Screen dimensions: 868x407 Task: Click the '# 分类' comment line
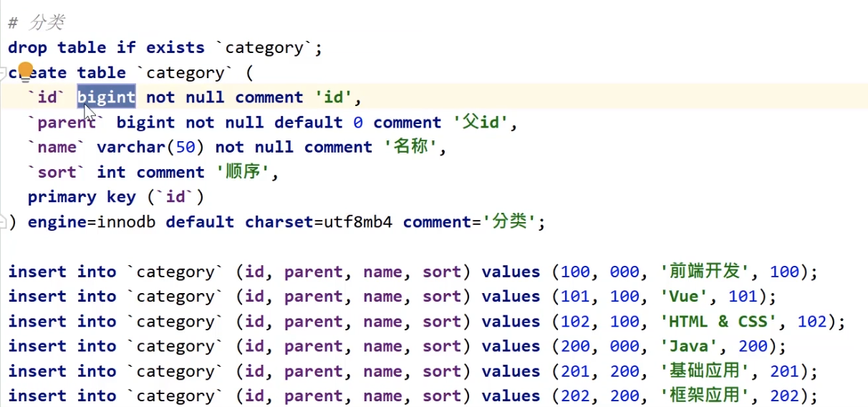point(36,23)
